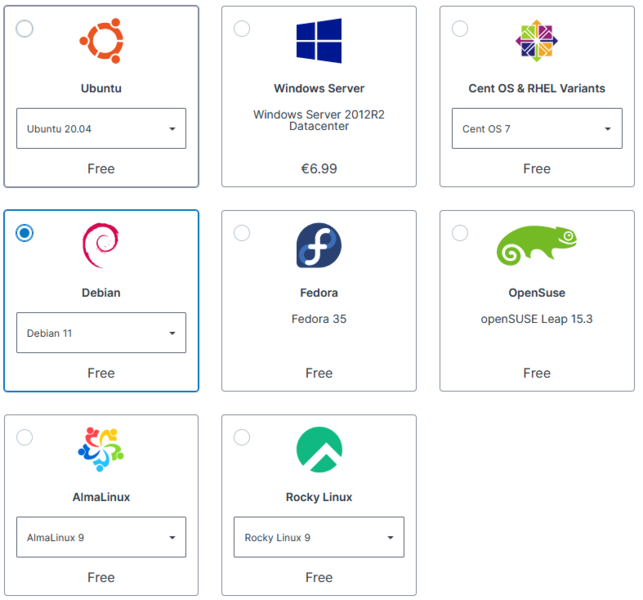Viewport: 643px width, 600px height.
Task: Click the AlmaLinux title text
Action: (101, 497)
